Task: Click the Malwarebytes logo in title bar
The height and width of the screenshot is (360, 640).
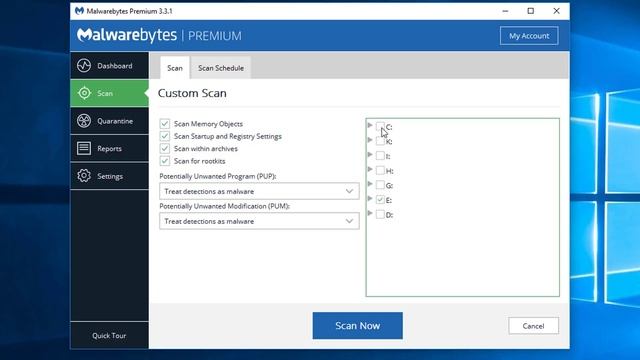Action: pyautogui.click(x=79, y=11)
